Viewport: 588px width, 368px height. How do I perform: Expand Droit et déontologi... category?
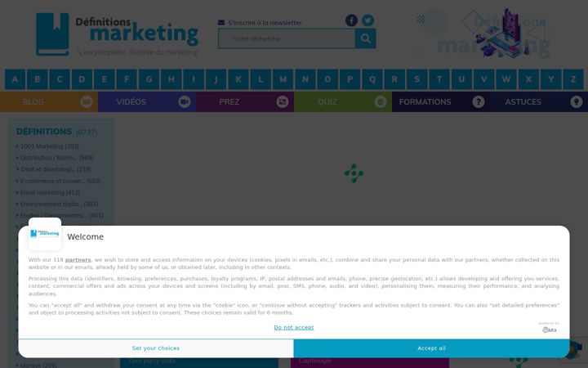tap(54, 169)
